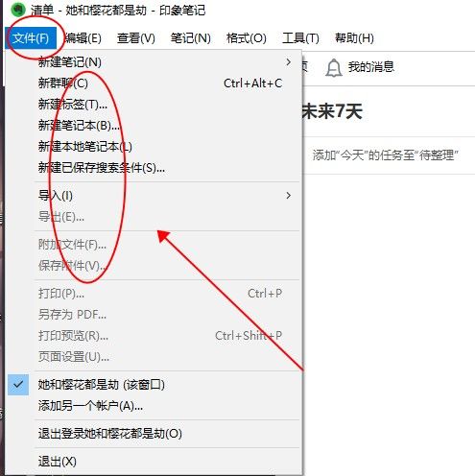The image size is (475, 476).
Task: Click 添加"今天"的任务至"待整理" field
Action: (389, 155)
